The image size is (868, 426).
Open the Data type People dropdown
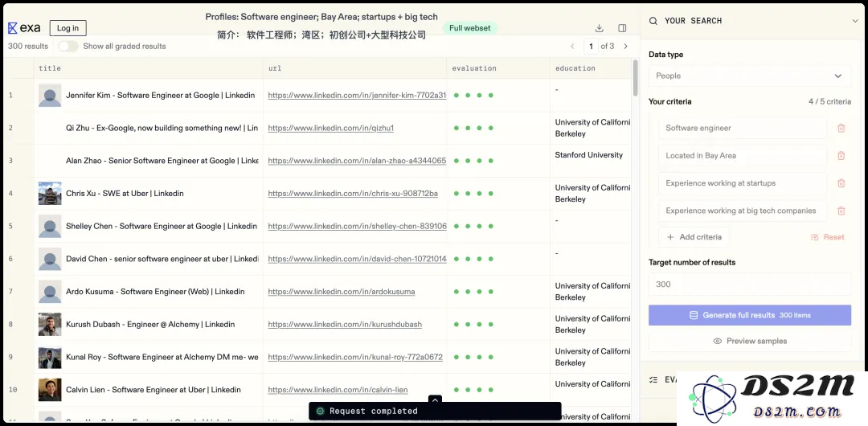(x=750, y=76)
